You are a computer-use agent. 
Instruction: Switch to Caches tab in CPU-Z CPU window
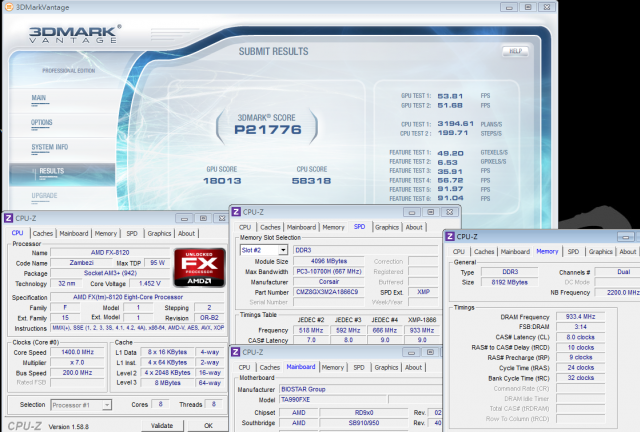[43, 233]
